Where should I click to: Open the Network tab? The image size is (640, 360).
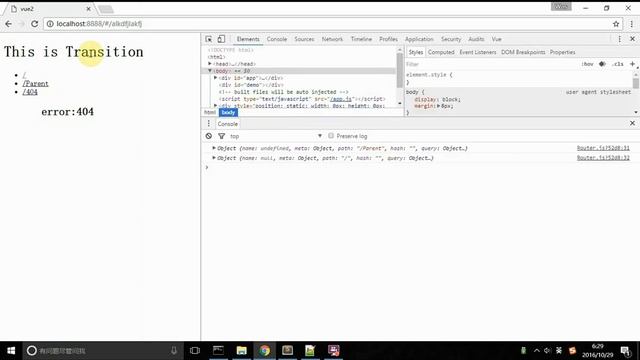pyautogui.click(x=332, y=39)
